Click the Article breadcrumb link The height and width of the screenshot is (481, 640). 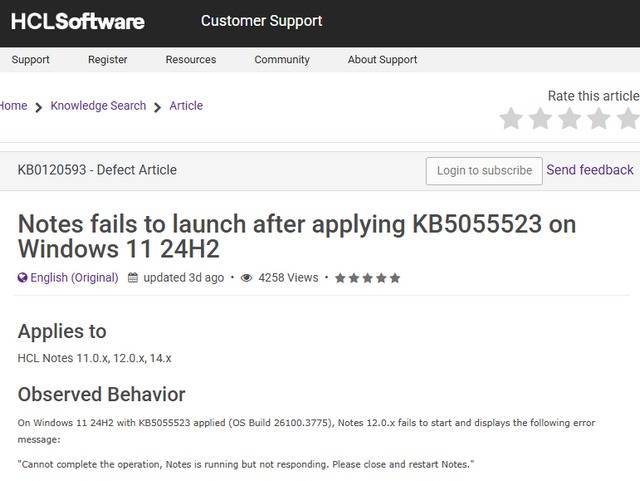pos(186,106)
